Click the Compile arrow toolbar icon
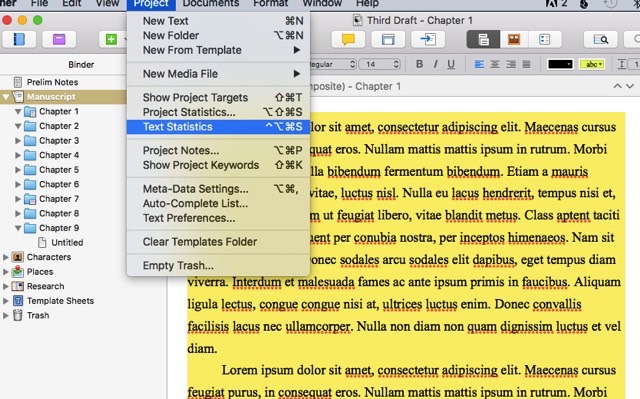The width and height of the screenshot is (640, 399). 428,39
